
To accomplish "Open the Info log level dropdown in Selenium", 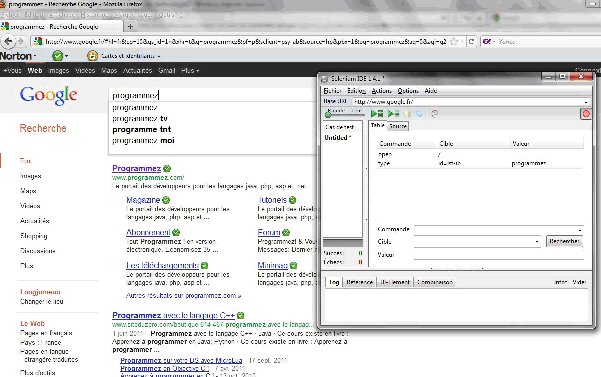I will click(x=561, y=282).
